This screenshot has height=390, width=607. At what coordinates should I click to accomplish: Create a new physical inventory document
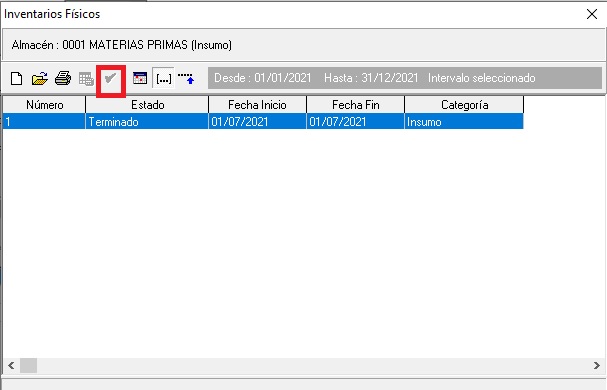tap(16, 79)
